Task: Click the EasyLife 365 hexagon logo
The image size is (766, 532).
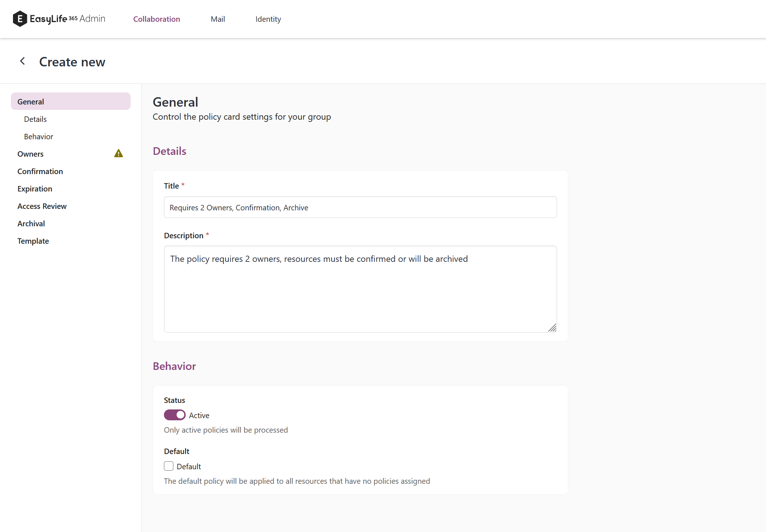Action: tap(20, 19)
